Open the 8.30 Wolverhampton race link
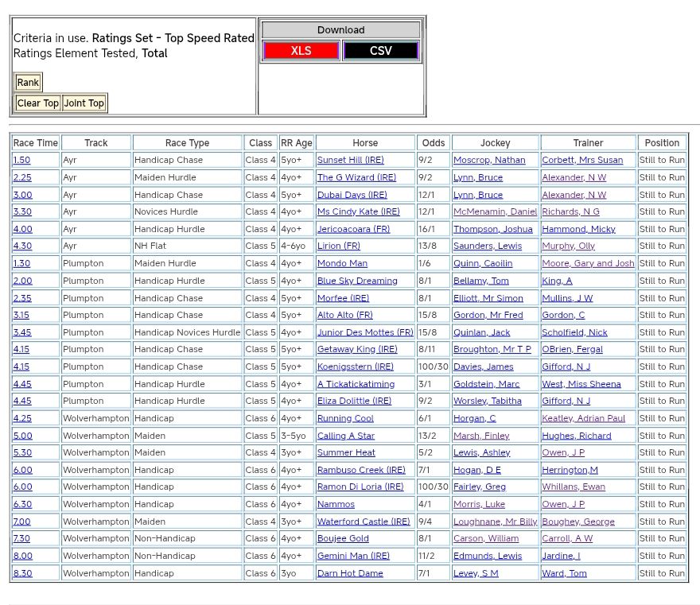 pos(22,573)
